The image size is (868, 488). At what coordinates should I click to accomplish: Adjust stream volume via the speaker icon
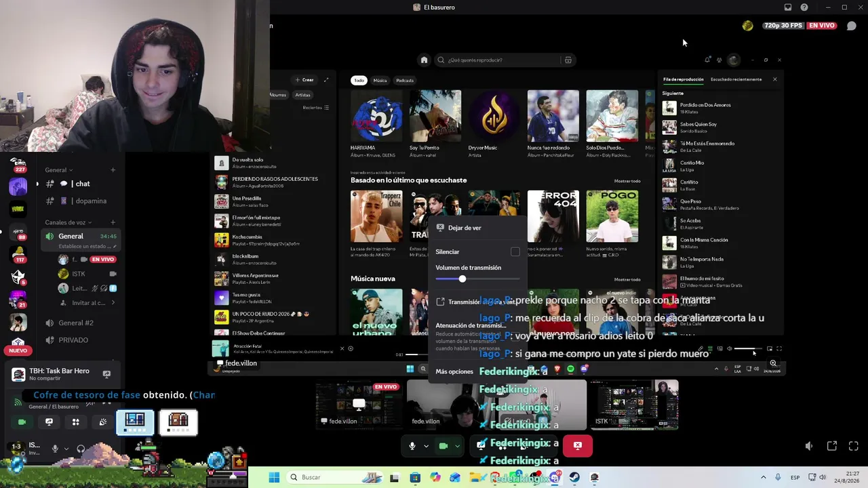pos(809,446)
